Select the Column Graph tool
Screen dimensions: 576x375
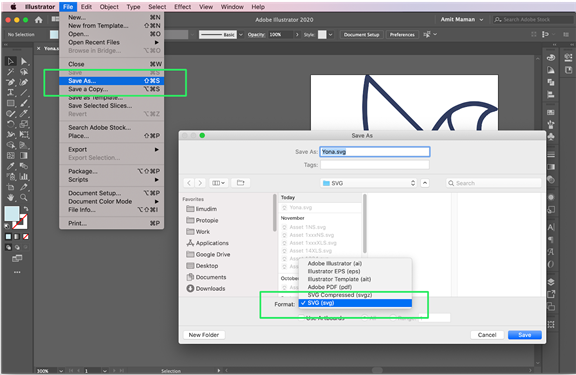24,177
